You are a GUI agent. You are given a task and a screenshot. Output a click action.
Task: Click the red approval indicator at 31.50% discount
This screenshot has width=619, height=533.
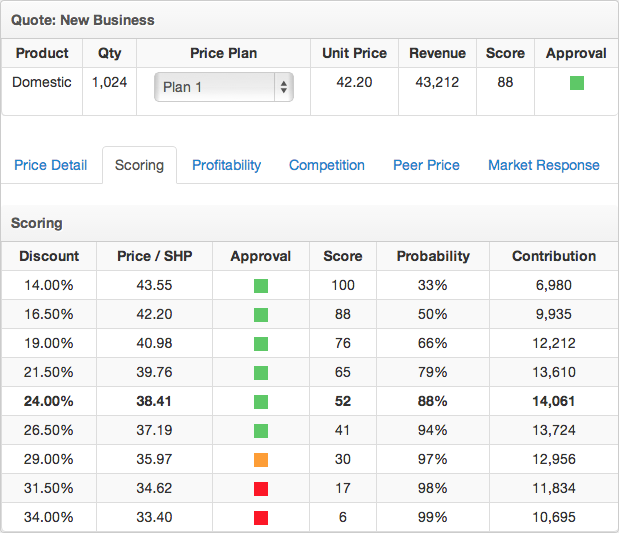pos(261,489)
